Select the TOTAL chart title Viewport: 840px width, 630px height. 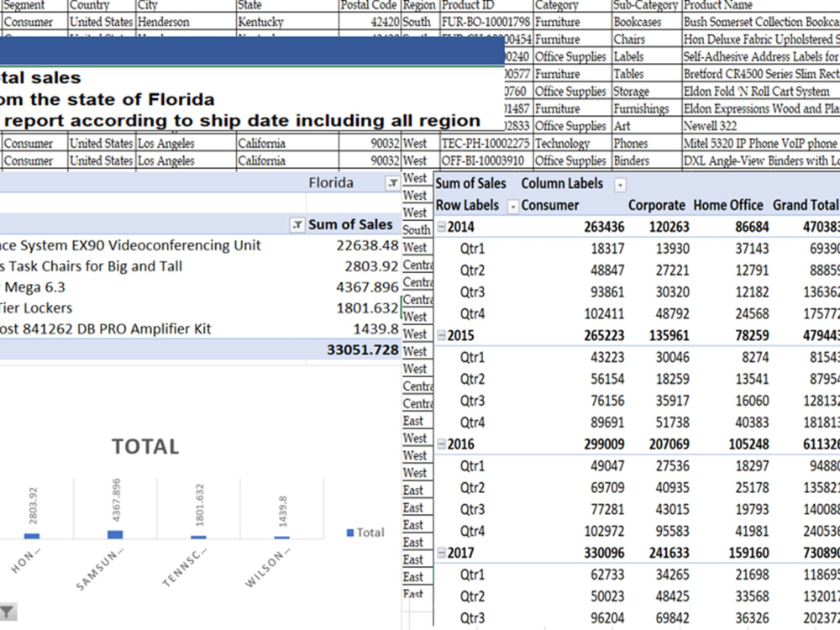[145, 447]
